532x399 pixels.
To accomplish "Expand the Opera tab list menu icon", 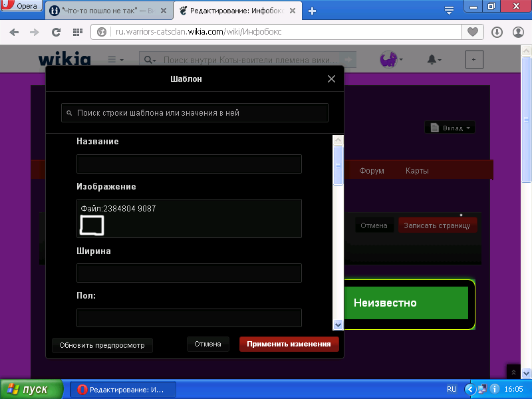I will click(x=449, y=10).
